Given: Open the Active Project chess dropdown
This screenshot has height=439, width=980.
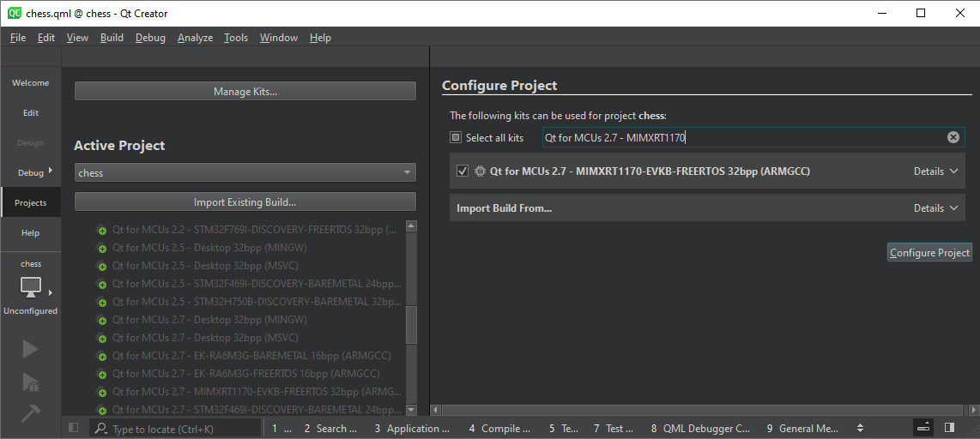Looking at the screenshot, I should click(x=245, y=173).
